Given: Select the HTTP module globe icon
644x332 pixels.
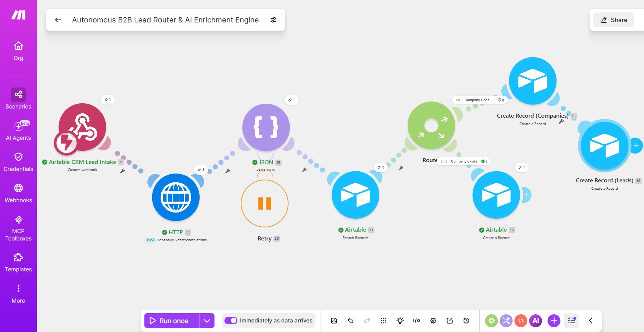Looking at the screenshot, I should [176, 197].
